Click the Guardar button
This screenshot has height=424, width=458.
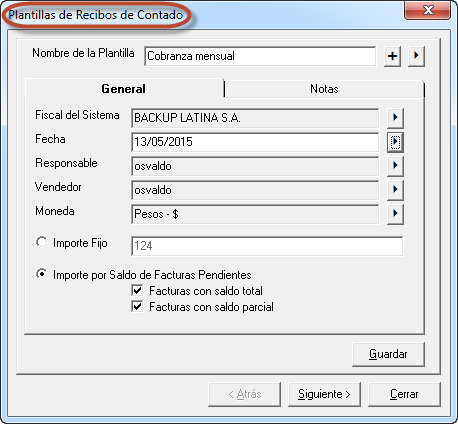(x=388, y=354)
